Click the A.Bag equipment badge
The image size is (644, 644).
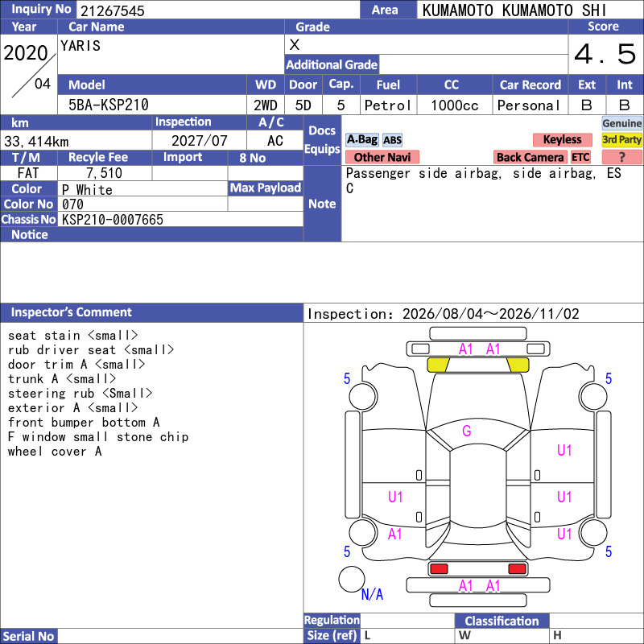click(361, 139)
